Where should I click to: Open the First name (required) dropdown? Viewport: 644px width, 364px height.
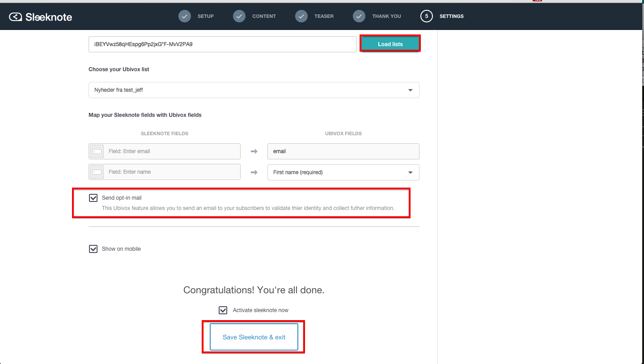343,172
